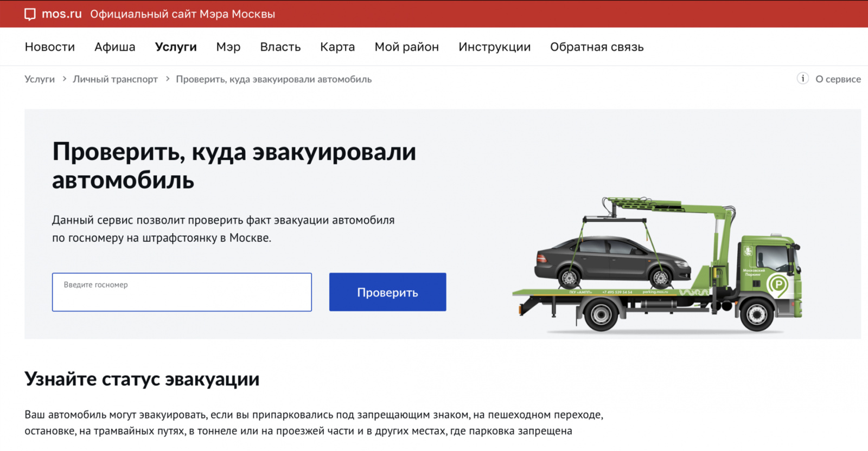
Task: Select Услуги in the main navigation bar
Action: coord(176,47)
